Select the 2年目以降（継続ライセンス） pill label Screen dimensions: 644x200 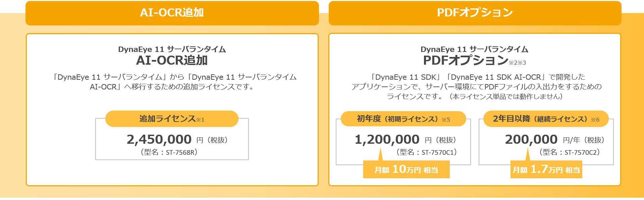point(546,119)
